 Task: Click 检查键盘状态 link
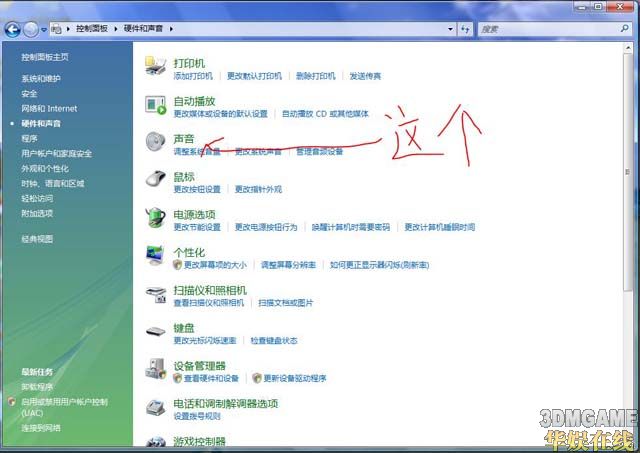(x=274, y=340)
